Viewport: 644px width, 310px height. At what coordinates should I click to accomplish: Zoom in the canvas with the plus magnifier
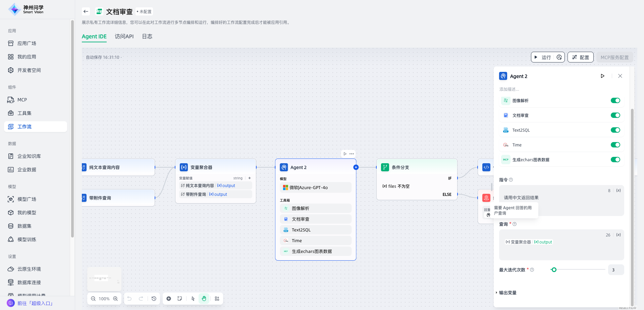115,299
